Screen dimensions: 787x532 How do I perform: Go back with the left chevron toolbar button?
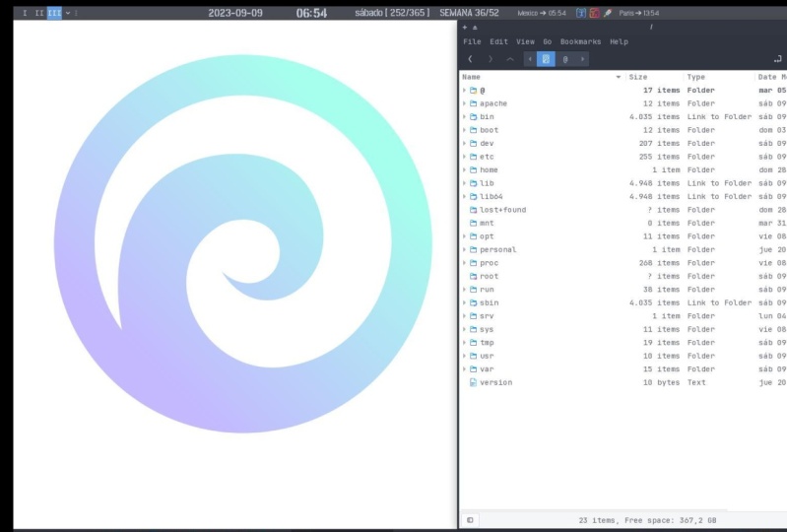tap(470, 59)
